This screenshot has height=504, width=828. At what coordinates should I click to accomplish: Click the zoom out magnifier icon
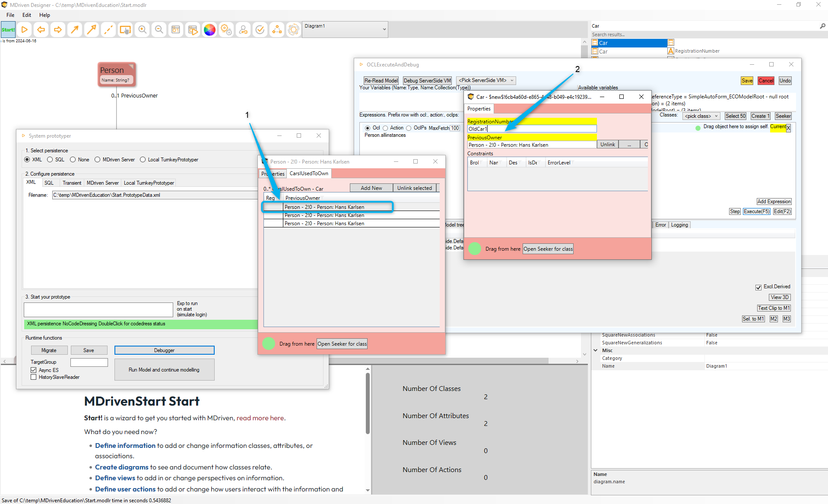[x=159, y=30]
